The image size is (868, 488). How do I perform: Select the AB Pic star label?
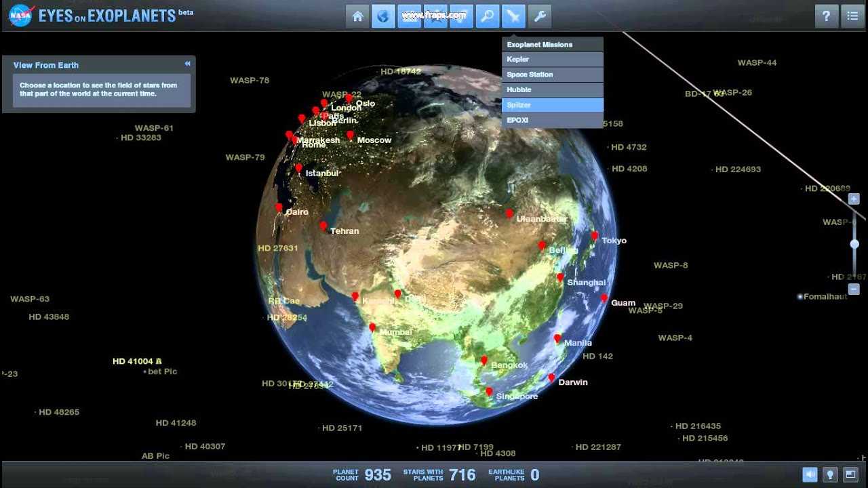click(x=155, y=456)
